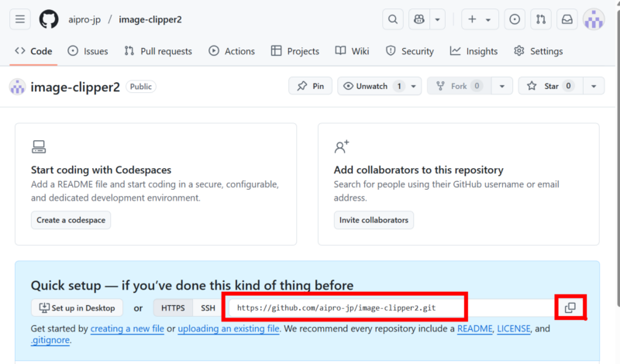Click the page vertical scrollbar

[x=618, y=158]
